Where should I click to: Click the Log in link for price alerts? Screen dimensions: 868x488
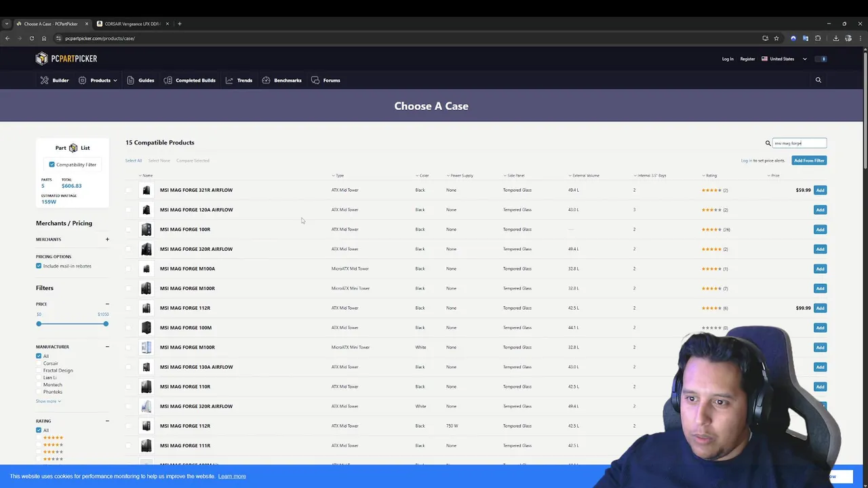click(x=747, y=161)
